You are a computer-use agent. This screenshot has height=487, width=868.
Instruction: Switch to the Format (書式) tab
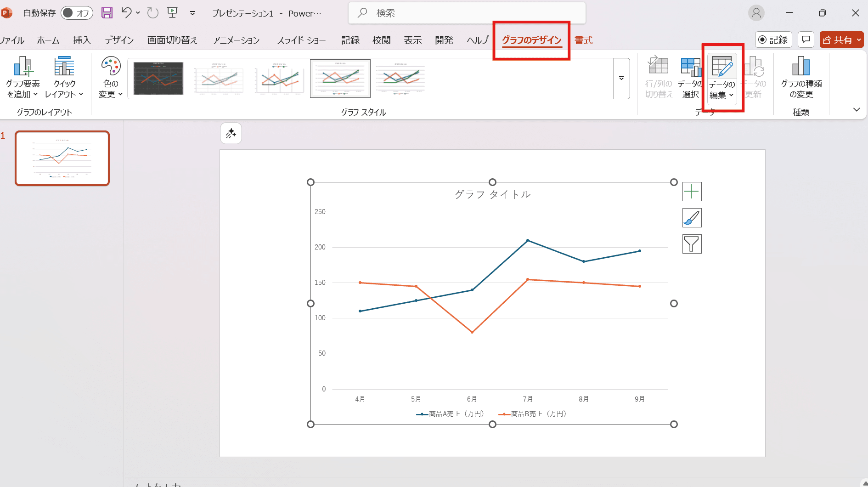click(x=583, y=40)
